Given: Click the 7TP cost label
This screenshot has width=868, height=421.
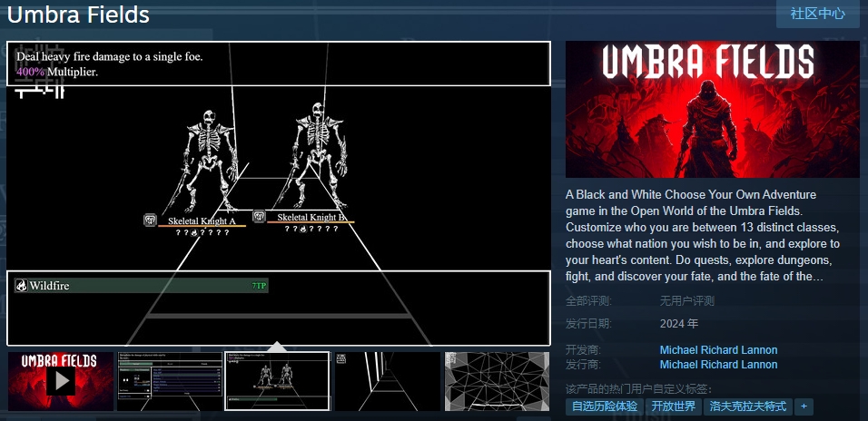Looking at the screenshot, I should click(x=259, y=286).
